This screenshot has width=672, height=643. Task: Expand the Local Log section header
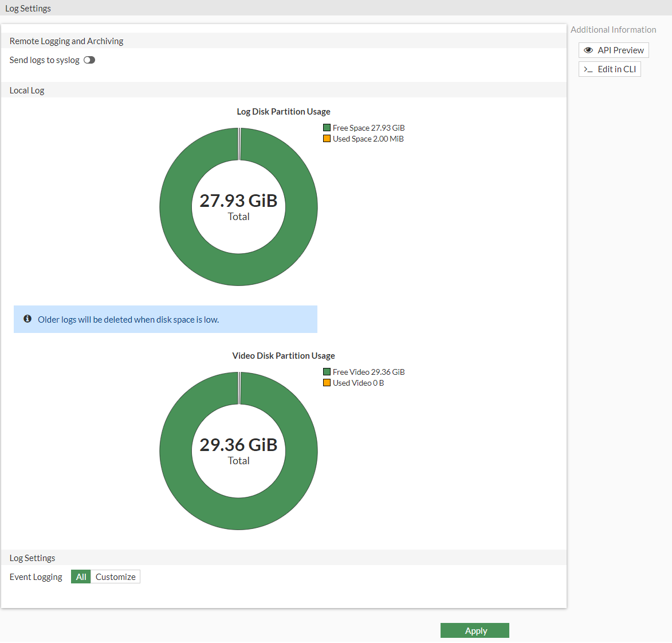click(26, 90)
